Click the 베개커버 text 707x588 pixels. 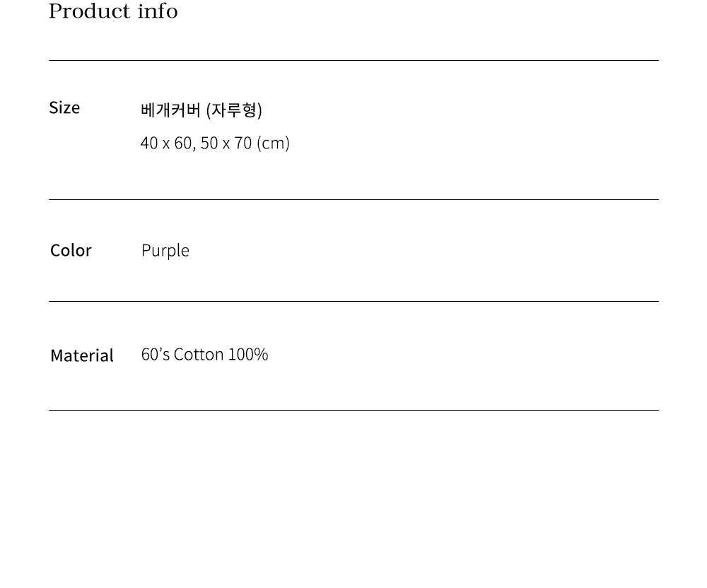click(x=170, y=110)
